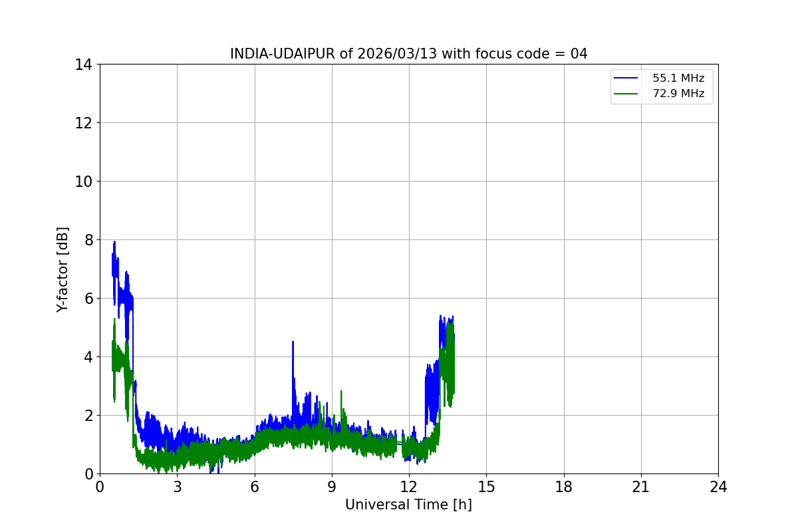Click the green line sample in legend

[626, 94]
